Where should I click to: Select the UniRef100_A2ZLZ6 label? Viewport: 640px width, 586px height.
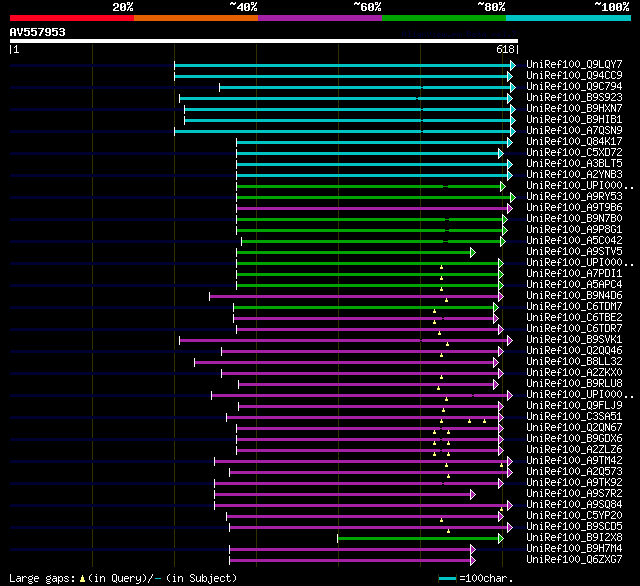pos(574,450)
